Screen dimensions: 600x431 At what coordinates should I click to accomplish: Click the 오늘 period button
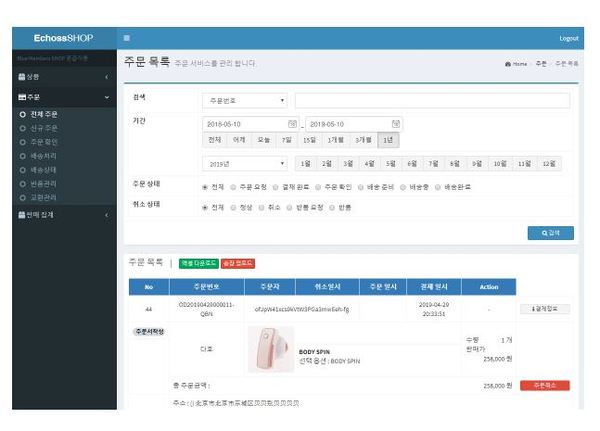[264, 140]
